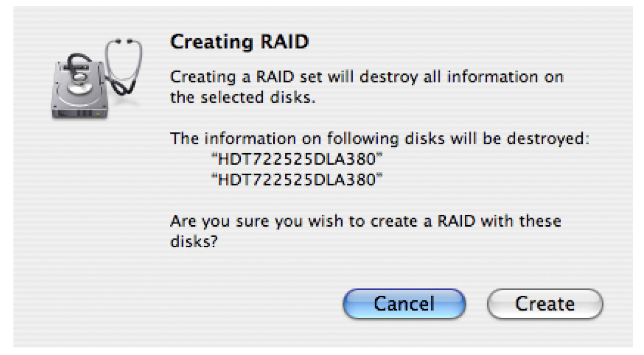Click the highlighted blue Cancel button
Image resolution: width=644 pixels, height=355 pixels.
[x=404, y=303]
